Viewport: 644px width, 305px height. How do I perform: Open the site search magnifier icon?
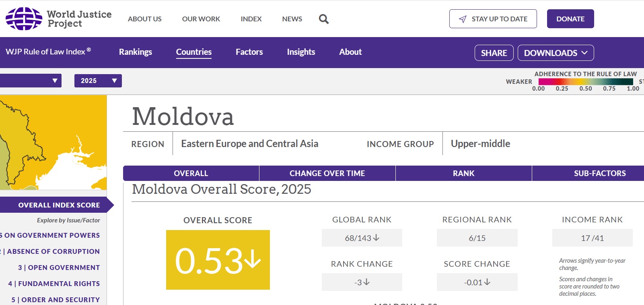coord(323,19)
